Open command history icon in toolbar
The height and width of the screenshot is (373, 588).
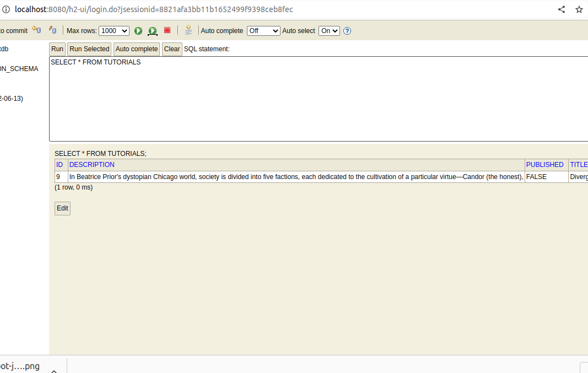point(188,30)
